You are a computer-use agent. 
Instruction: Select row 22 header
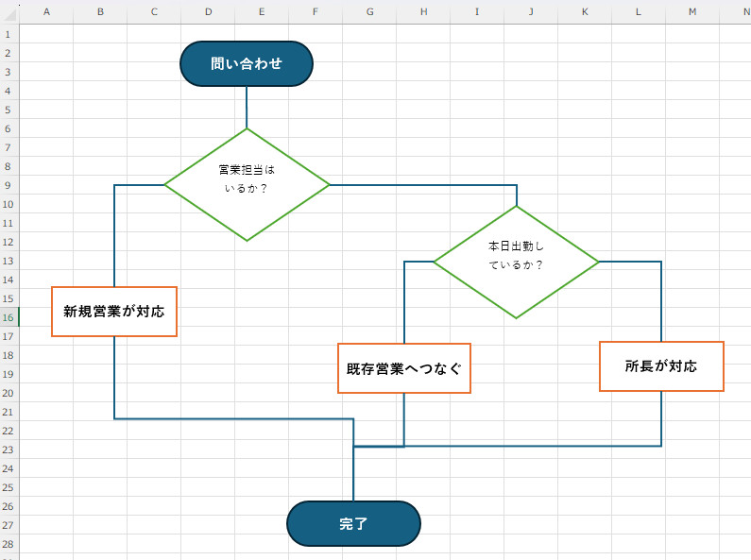9,431
